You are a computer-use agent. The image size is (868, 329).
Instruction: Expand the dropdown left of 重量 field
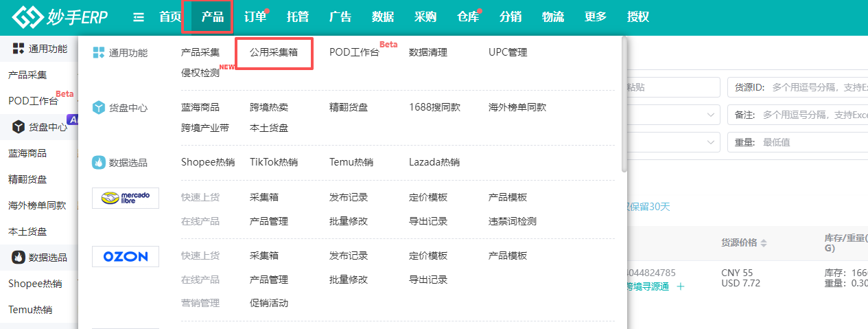click(x=711, y=142)
